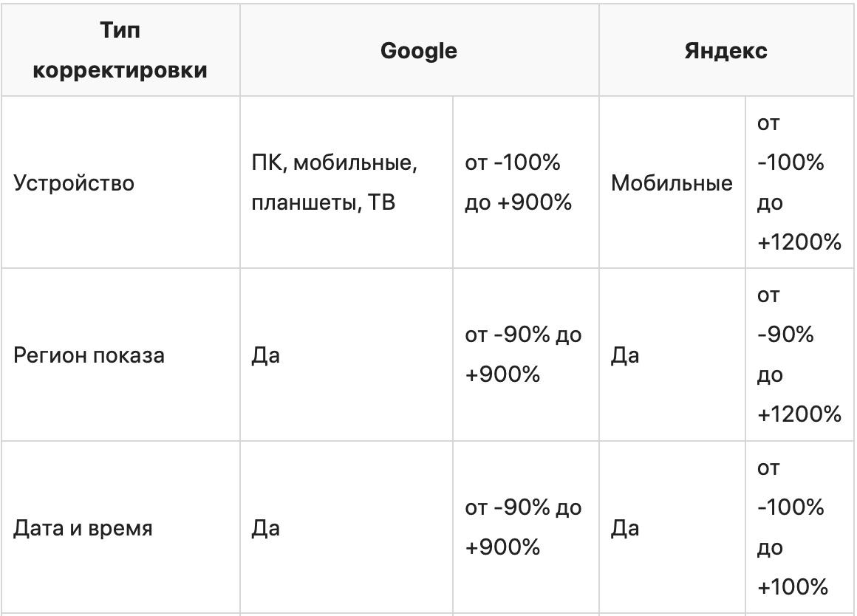Select Google's "от -100% до +900%" cell

click(519, 182)
